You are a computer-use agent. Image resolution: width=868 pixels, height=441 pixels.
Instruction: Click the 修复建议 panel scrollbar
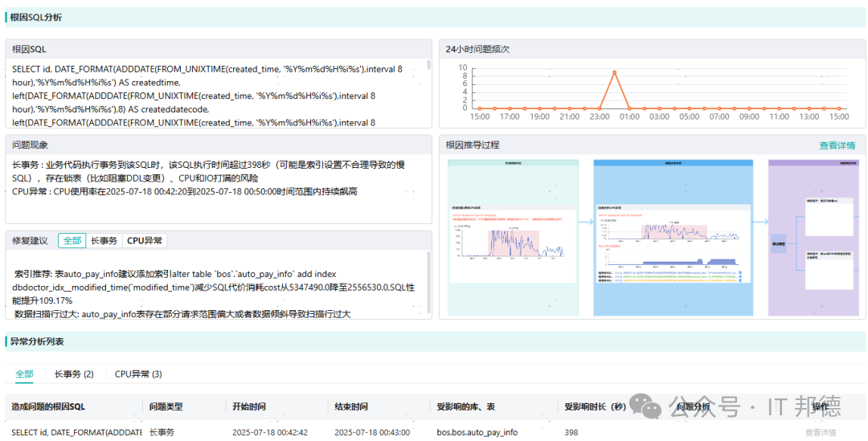428,282
